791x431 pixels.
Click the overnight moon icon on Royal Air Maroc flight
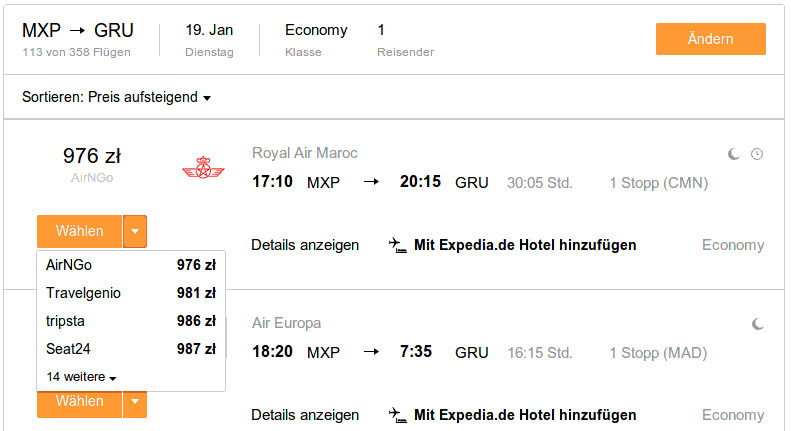point(734,154)
